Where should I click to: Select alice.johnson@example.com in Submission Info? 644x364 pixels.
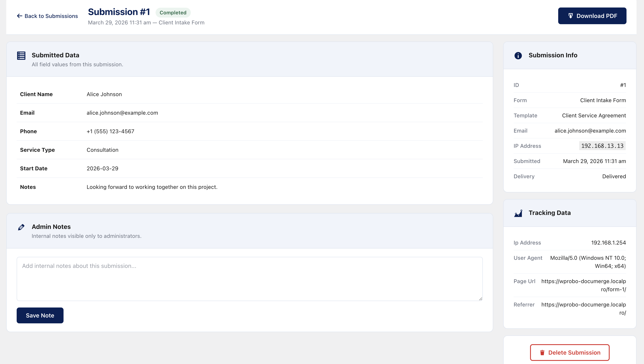click(590, 131)
